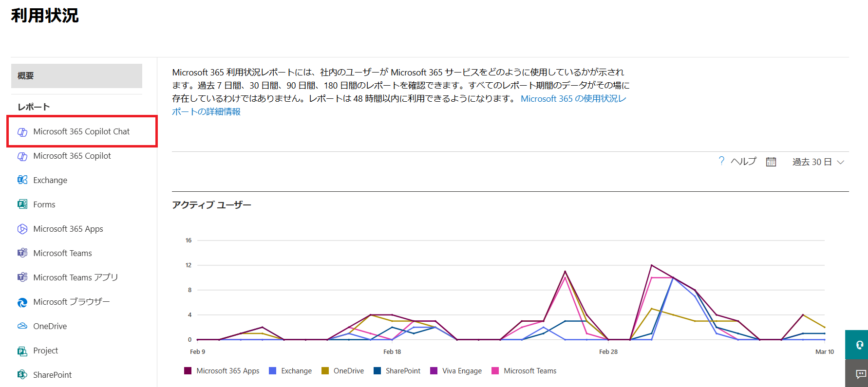Click the Feb 28 axis label

click(x=608, y=351)
